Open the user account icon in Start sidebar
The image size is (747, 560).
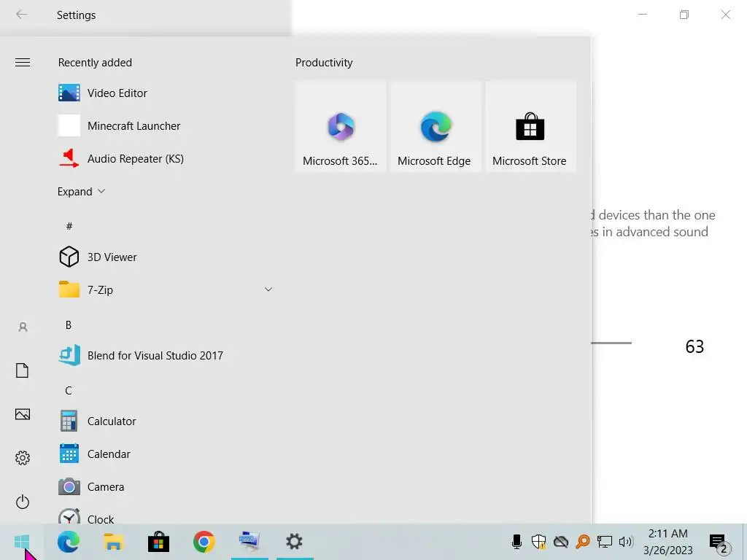23,327
